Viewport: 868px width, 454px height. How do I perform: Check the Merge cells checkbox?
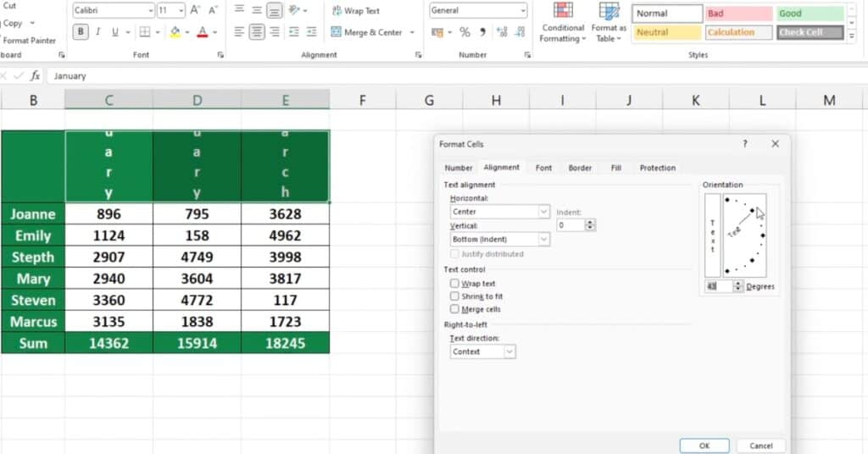click(x=454, y=309)
